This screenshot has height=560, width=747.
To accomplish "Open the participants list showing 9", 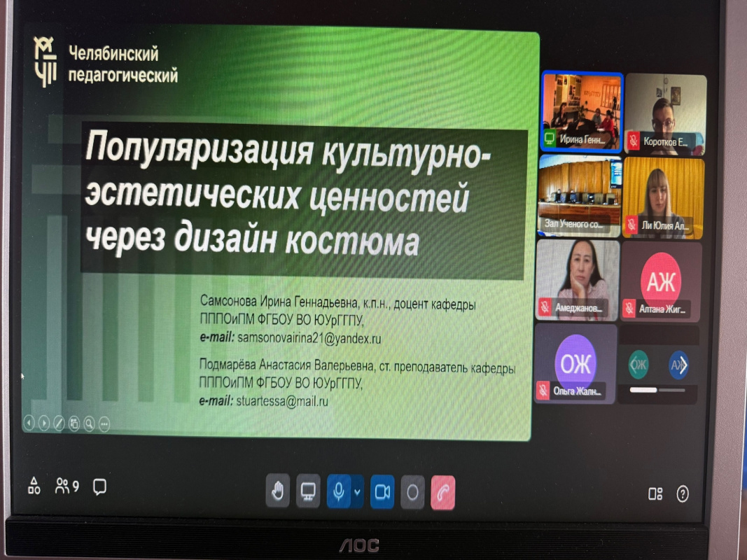I will click(67, 485).
